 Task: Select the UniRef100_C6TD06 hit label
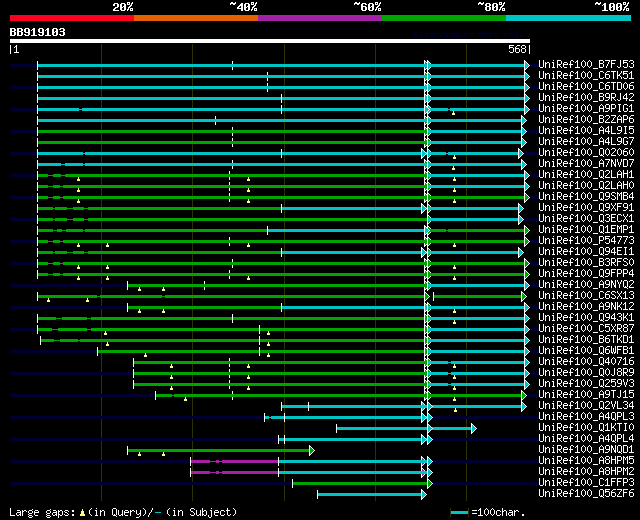(x=586, y=87)
